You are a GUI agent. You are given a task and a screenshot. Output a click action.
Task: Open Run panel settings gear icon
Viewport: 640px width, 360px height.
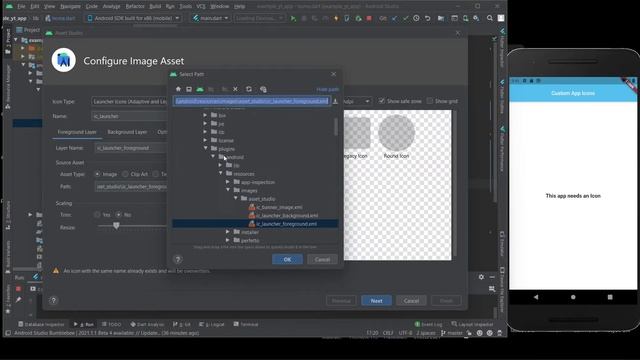coord(481,277)
